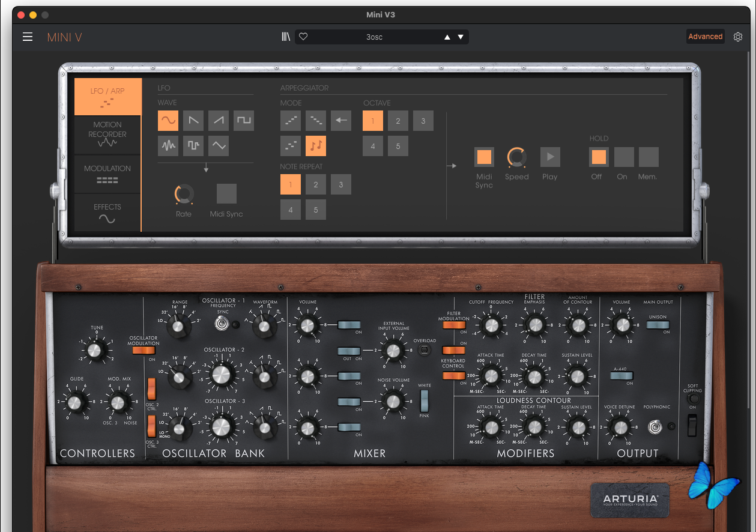Screen dimensions: 756x532
Task: Switch to the Motion Recorder tab
Action: [x=107, y=135]
